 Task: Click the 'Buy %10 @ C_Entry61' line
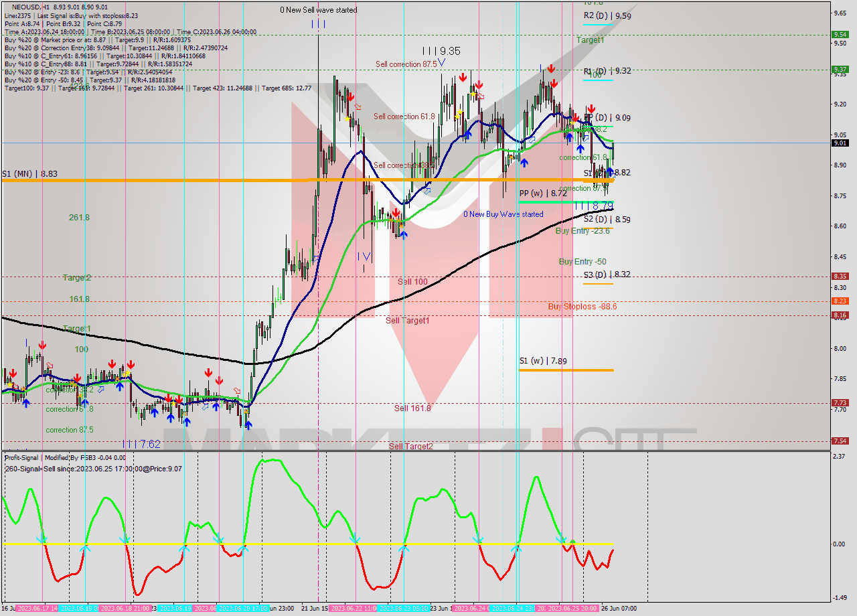(x=104, y=56)
